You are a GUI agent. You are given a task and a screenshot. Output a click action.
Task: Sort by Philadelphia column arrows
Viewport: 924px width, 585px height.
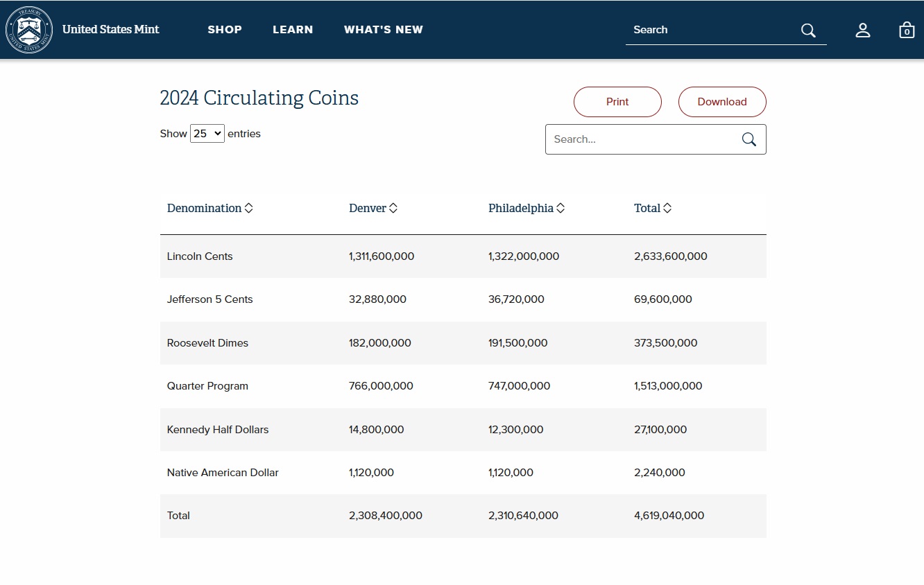coord(561,208)
